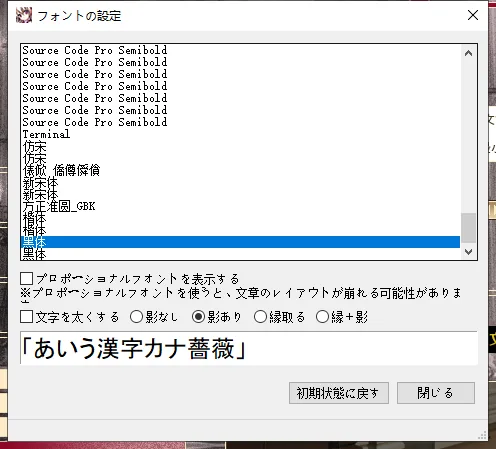Click the app icon in the title bar
The height and width of the screenshot is (449, 496).
click(x=24, y=15)
